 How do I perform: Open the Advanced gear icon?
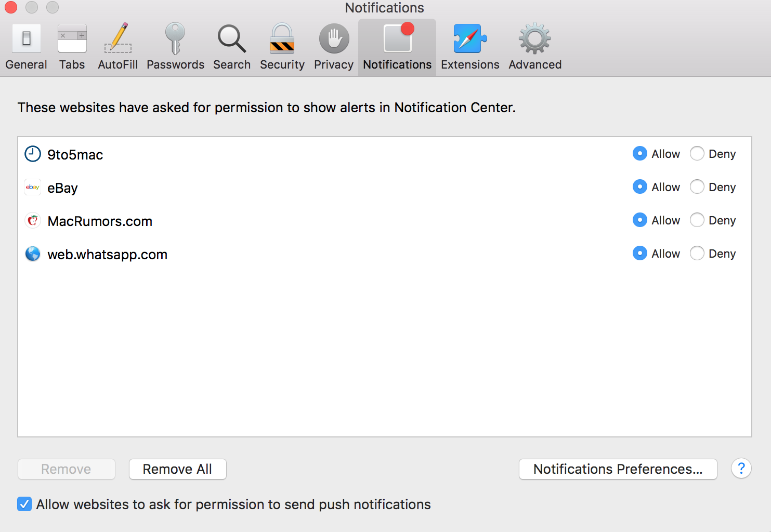[x=534, y=38]
